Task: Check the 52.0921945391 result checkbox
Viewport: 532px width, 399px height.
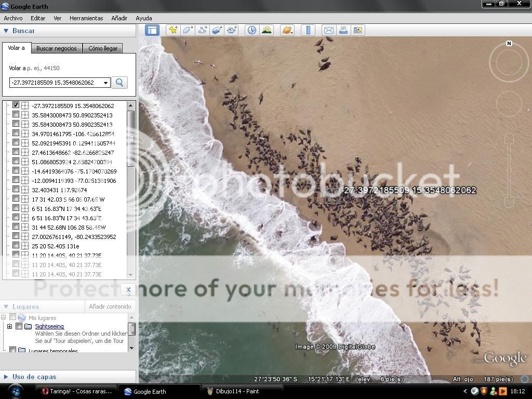Action: (x=16, y=142)
